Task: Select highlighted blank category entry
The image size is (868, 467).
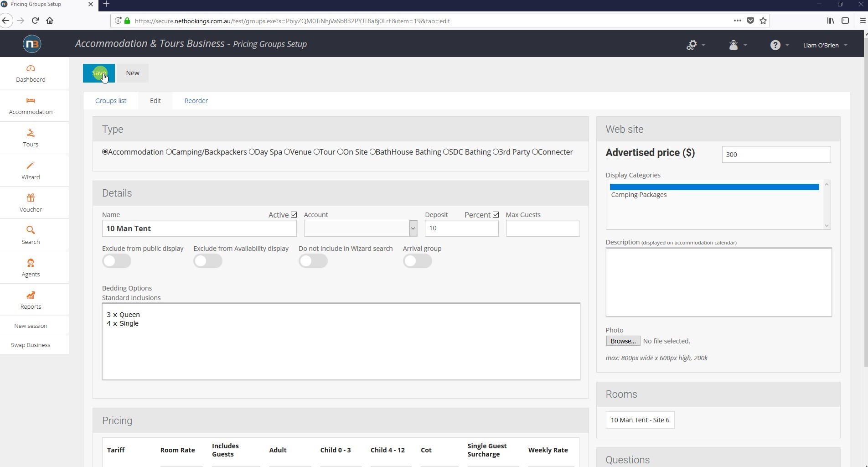Action: (714, 187)
